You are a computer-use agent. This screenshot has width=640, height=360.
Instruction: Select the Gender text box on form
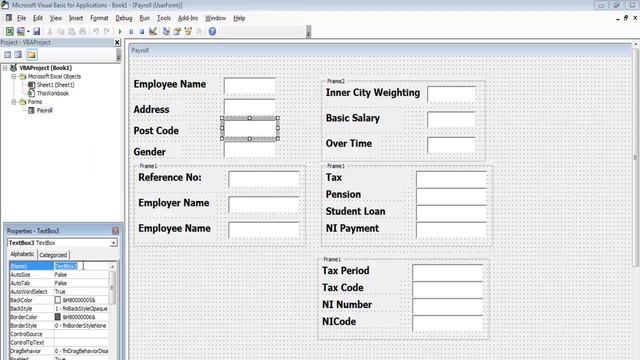[x=250, y=150]
